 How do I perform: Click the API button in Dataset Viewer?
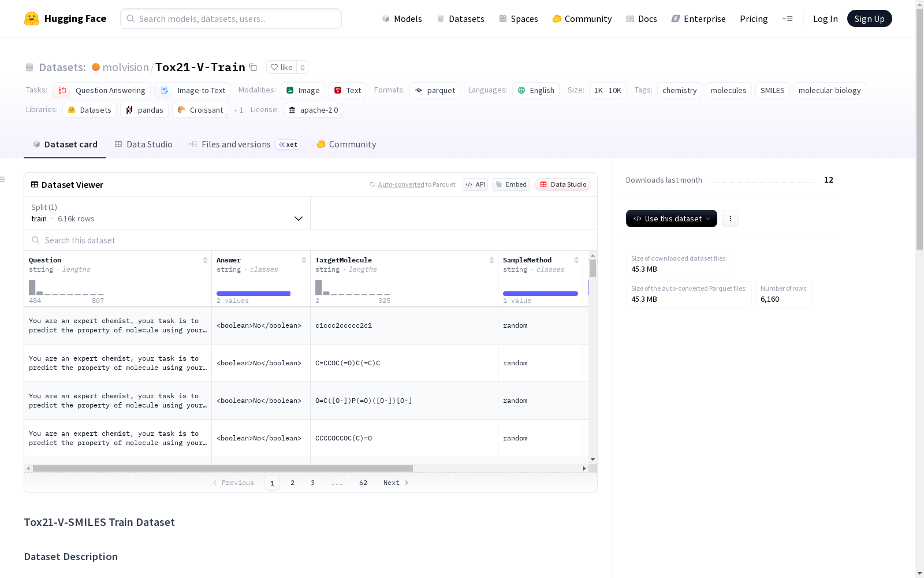(475, 184)
